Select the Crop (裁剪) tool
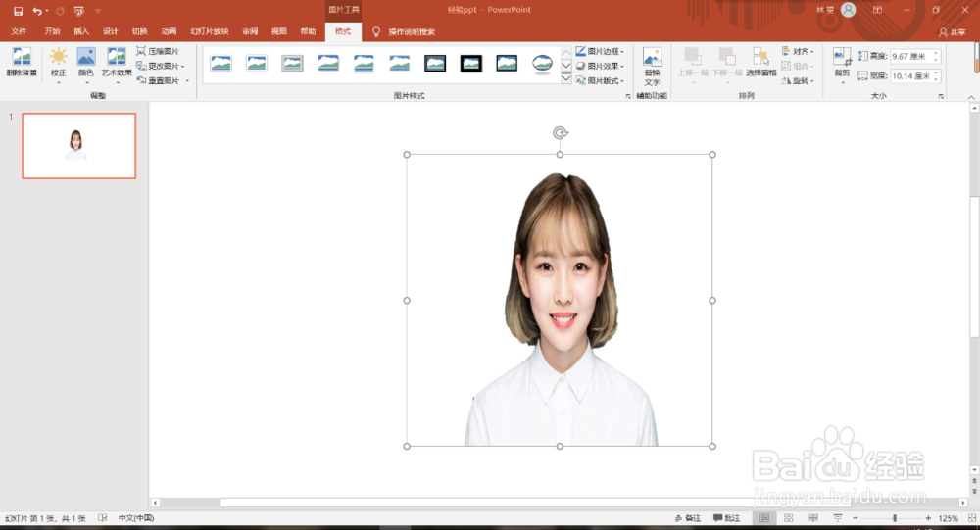Screen dimensions: 980x530 842,63
